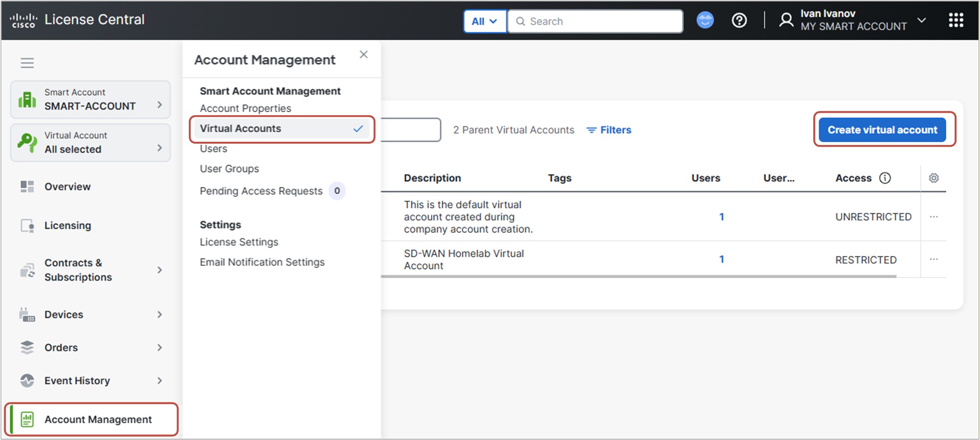Click the Access column info icon
This screenshot has width=980, height=440.
click(x=885, y=178)
